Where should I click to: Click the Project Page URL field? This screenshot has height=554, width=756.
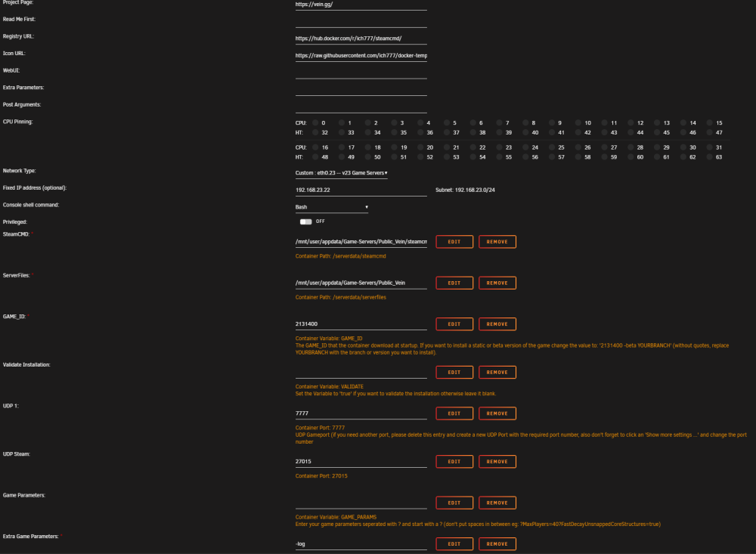tap(361, 5)
